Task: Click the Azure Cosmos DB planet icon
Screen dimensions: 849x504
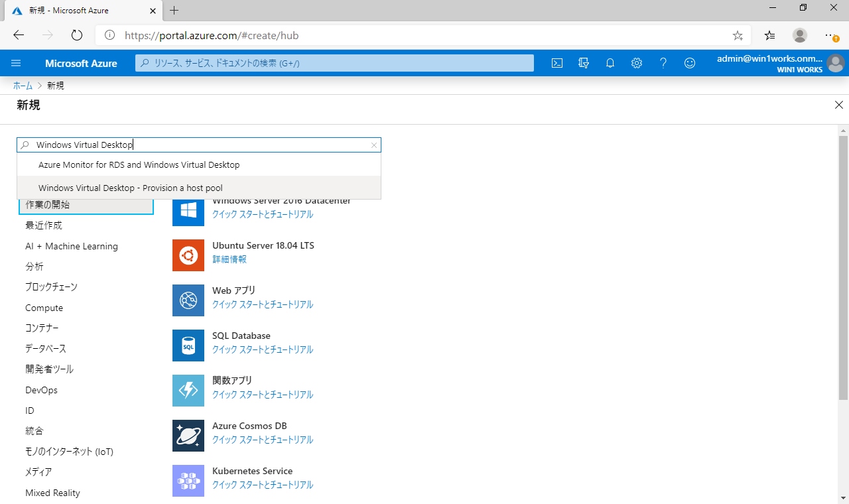Action: pos(188,436)
